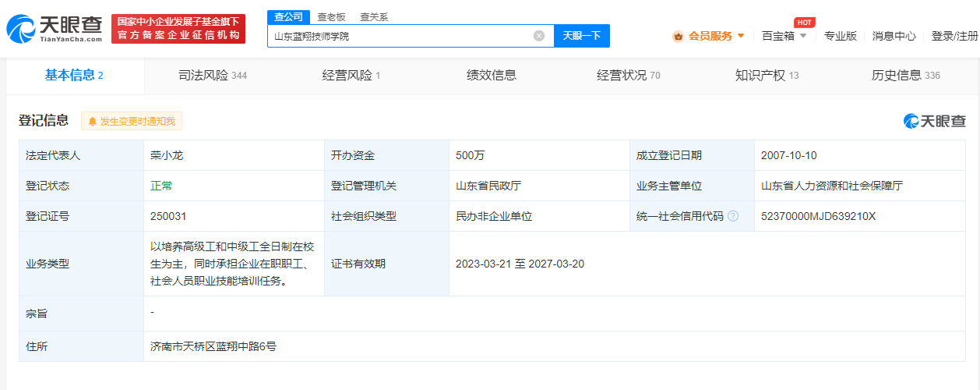Expand the 百宝箱 dropdown arrow
This screenshot has height=390, width=980.
(x=803, y=36)
